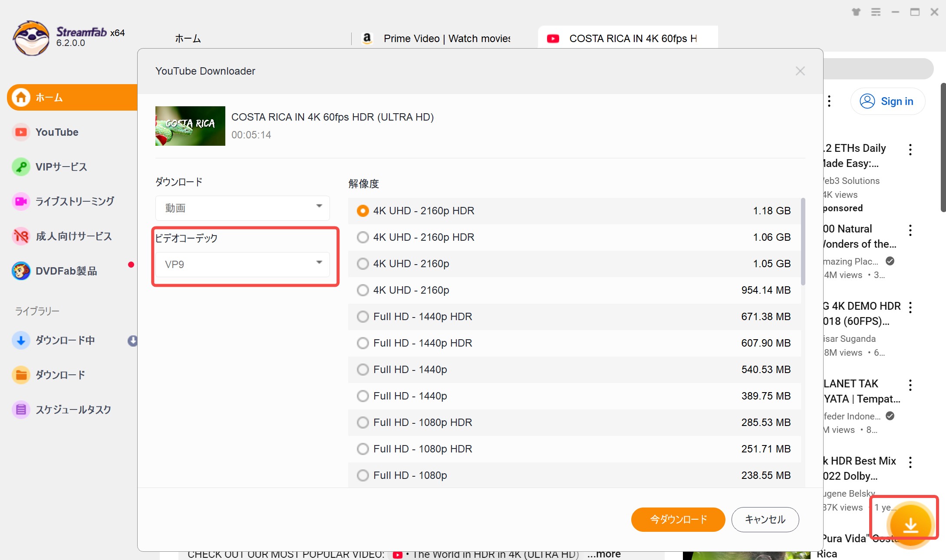Screen dimensions: 946x560
Task: Open ライブストリーミング camera icon
Action: 21,202
